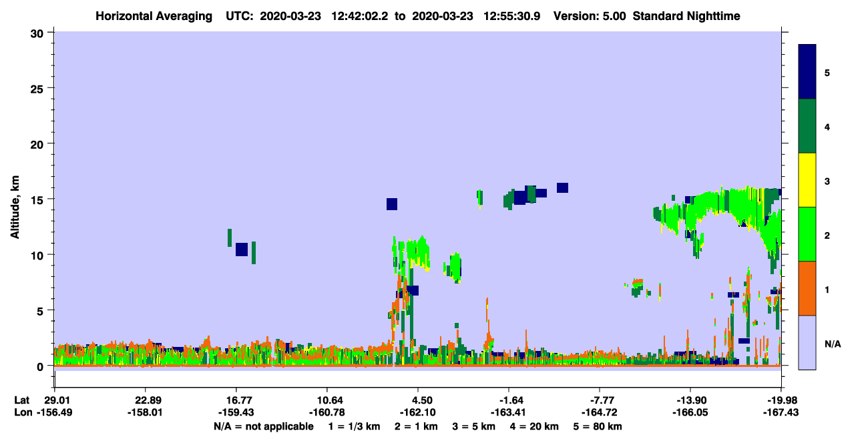Click the longitude value -163.41

(x=509, y=412)
